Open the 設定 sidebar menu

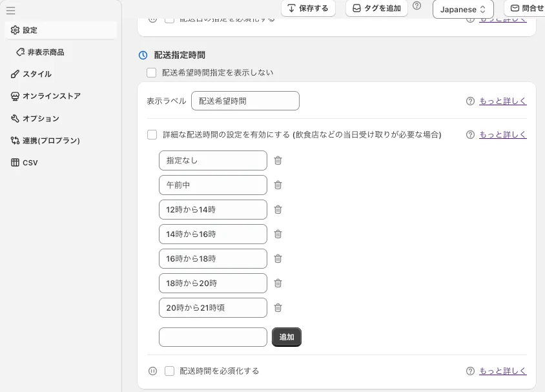30,30
